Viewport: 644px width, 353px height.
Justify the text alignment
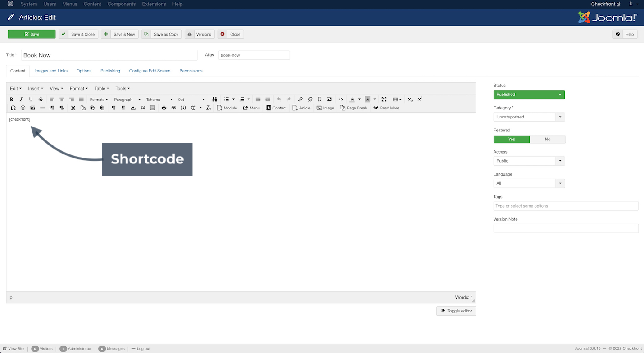(x=82, y=100)
